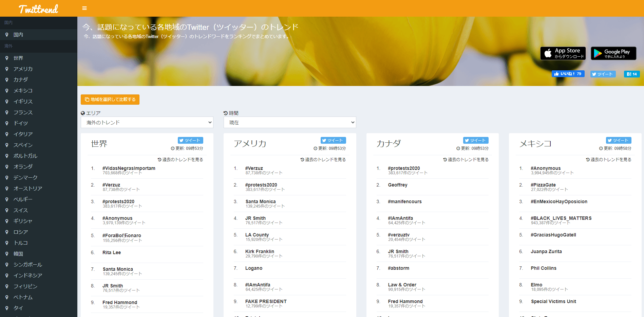Screen dimensions: 644x317
Task: Open #VidasNegrasImportam trend in 世界
Action: pyautogui.click(x=129, y=168)
